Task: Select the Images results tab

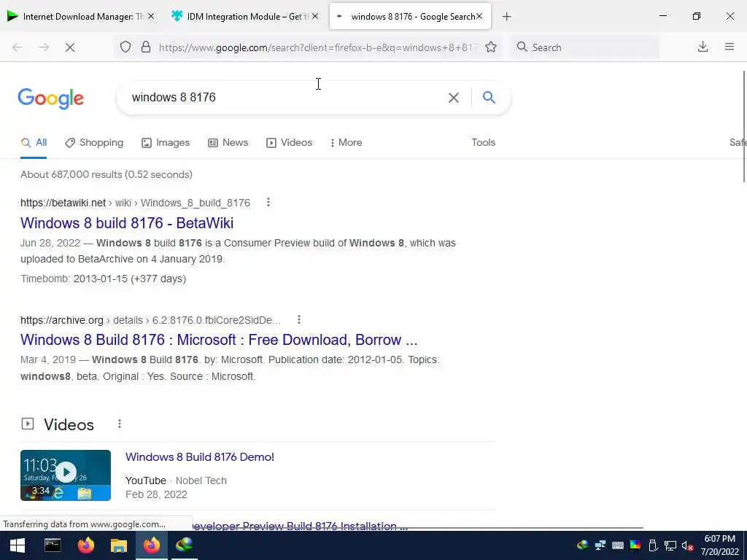Action: coord(166,142)
